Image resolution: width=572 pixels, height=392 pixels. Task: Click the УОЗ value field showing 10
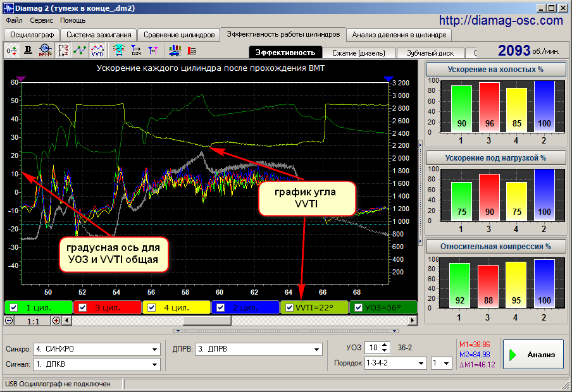tap(373, 348)
